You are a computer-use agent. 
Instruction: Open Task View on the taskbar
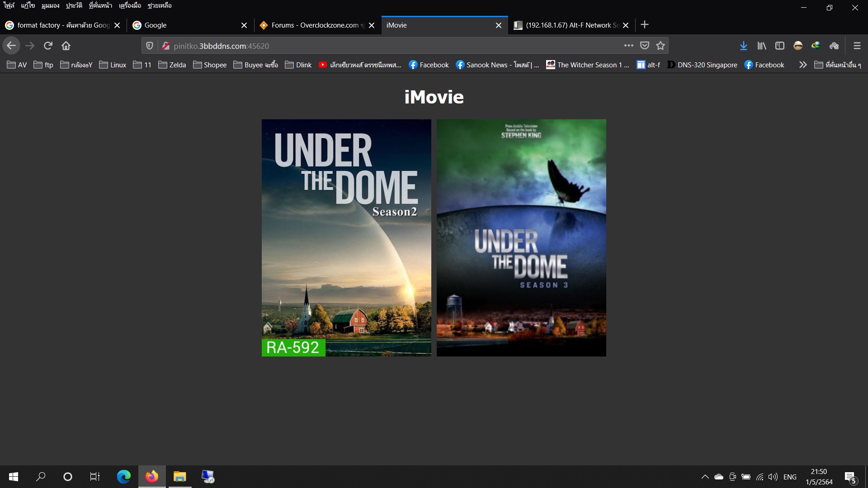95,477
